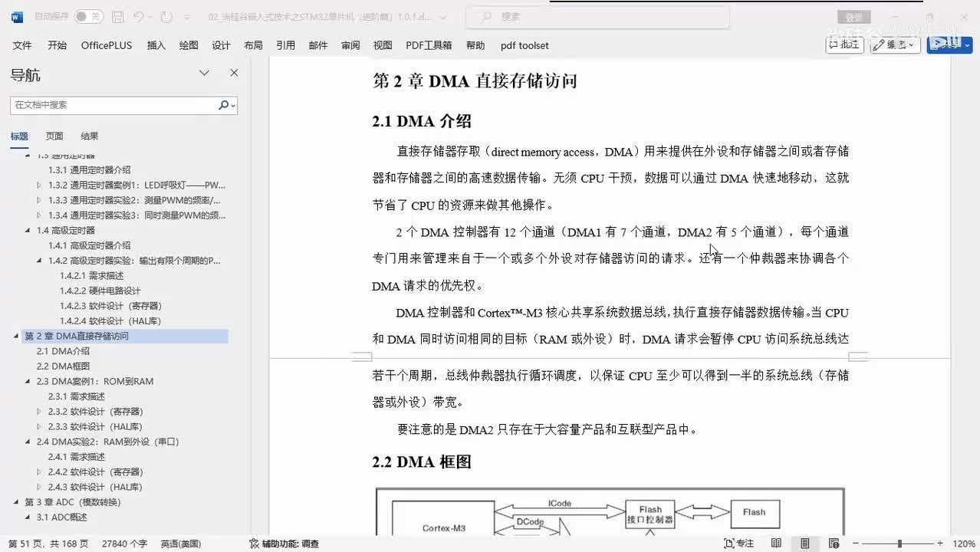The width and height of the screenshot is (980, 552).
Task: Open the pdf toolset tab
Action: pyautogui.click(x=525, y=45)
